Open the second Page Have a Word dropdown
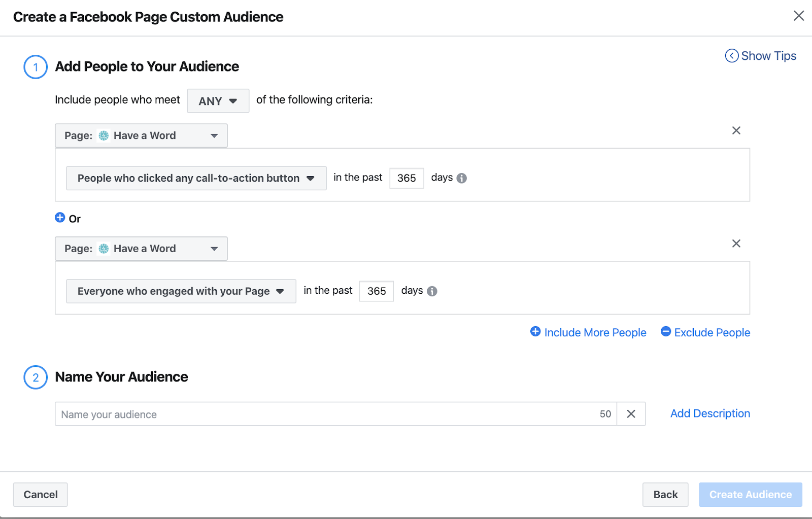The width and height of the screenshot is (812, 519). coord(141,249)
